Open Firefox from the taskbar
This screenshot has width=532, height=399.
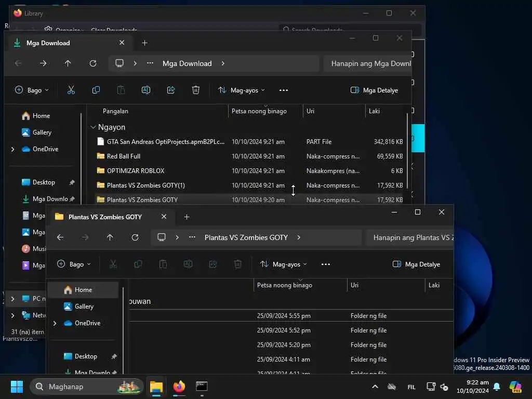click(x=179, y=387)
